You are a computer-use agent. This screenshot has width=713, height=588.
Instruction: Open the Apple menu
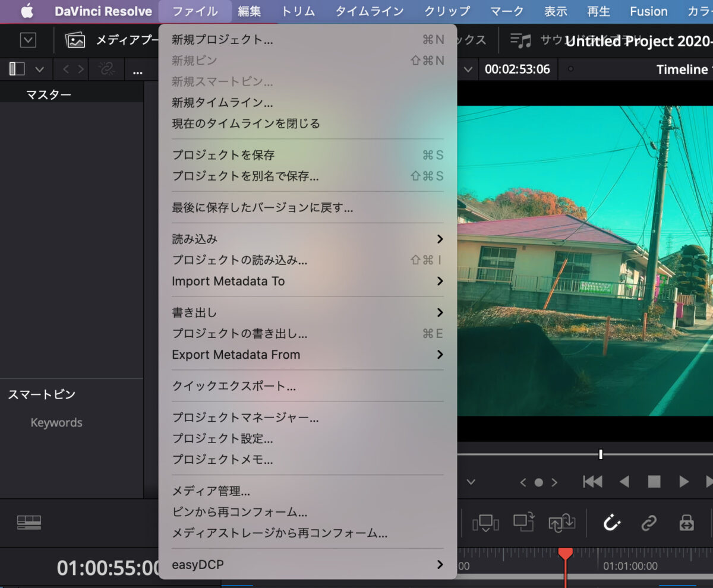27,11
